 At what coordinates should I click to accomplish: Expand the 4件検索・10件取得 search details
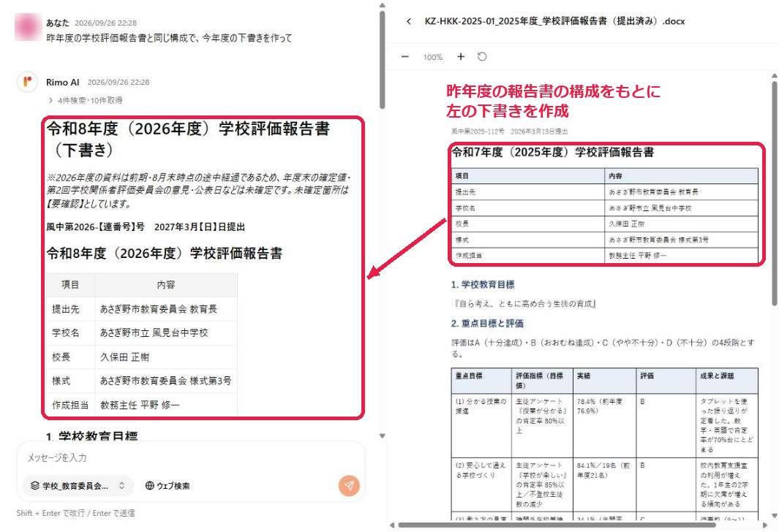point(85,100)
